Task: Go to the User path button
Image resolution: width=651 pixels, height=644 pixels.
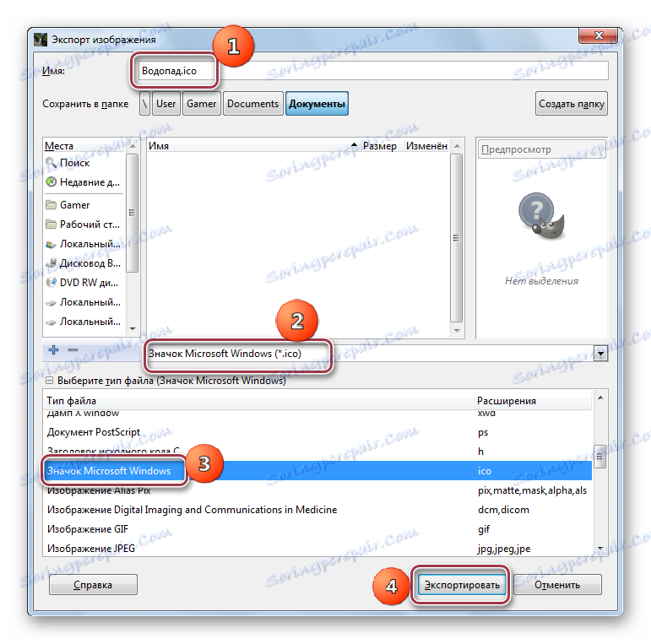Action: pyautogui.click(x=165, y=104)
